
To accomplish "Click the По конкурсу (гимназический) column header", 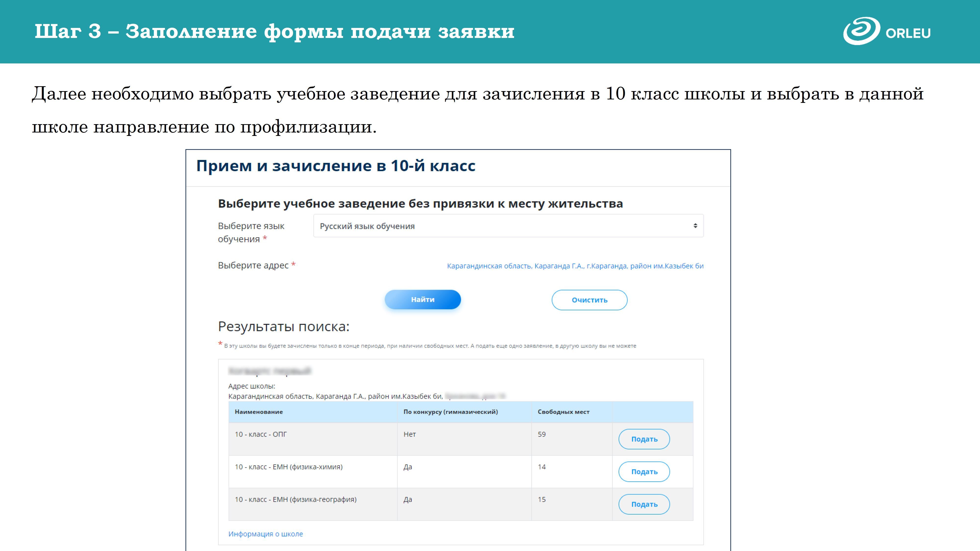I will (451, 412).
